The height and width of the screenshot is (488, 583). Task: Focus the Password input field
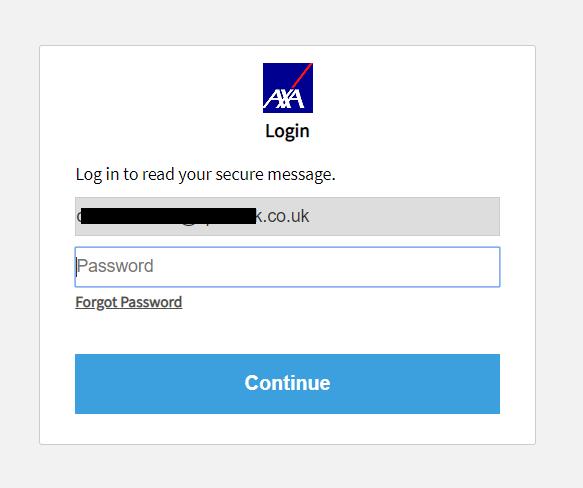coord(287,267)
